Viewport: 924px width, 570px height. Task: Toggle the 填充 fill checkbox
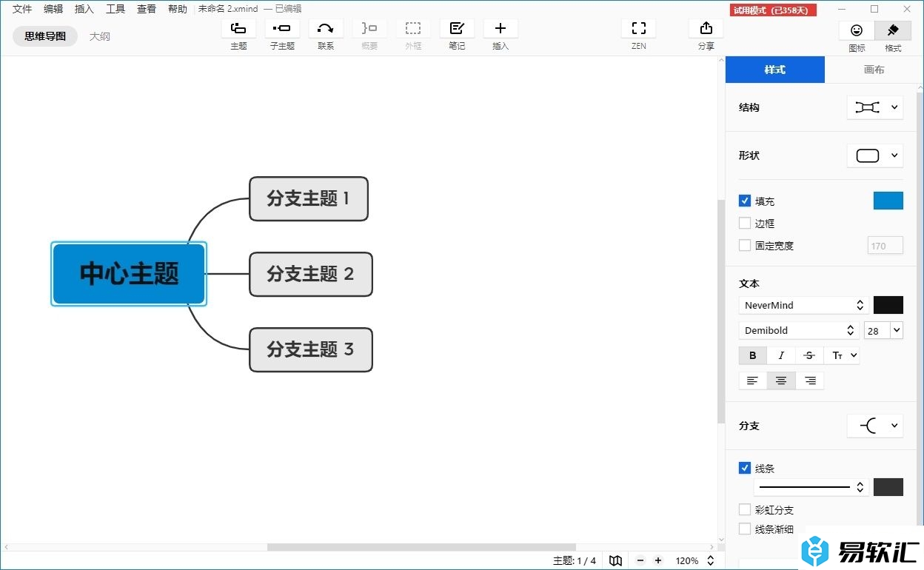pos(745,201)
